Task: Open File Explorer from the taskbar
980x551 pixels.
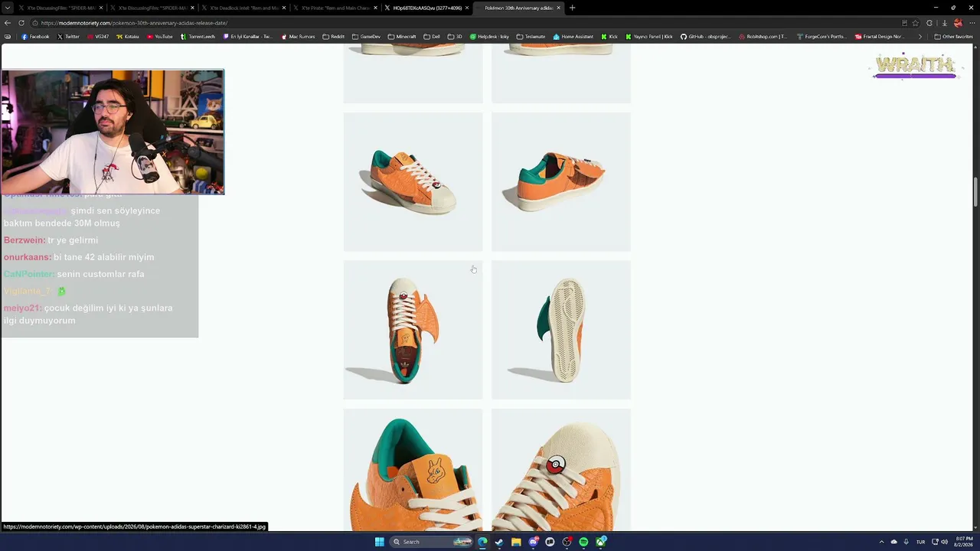Action: pyautogui.click(x=516, y=542)
